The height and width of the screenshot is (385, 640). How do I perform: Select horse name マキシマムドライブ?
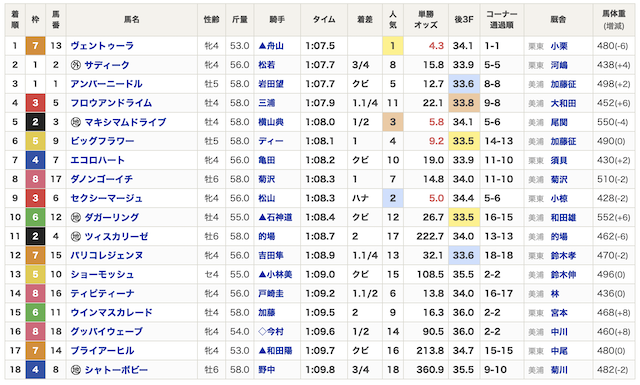click(125, 122)
